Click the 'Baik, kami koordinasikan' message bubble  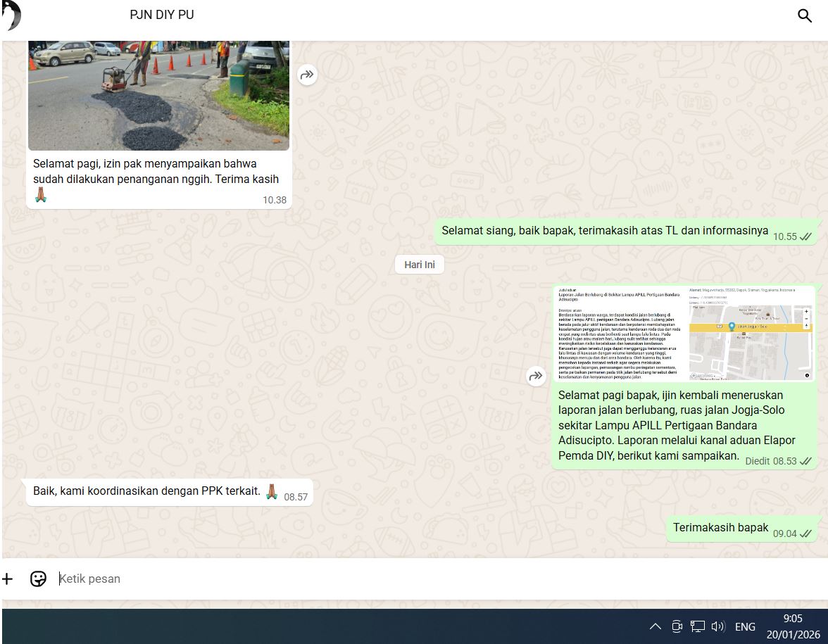(x=147, y=491)
